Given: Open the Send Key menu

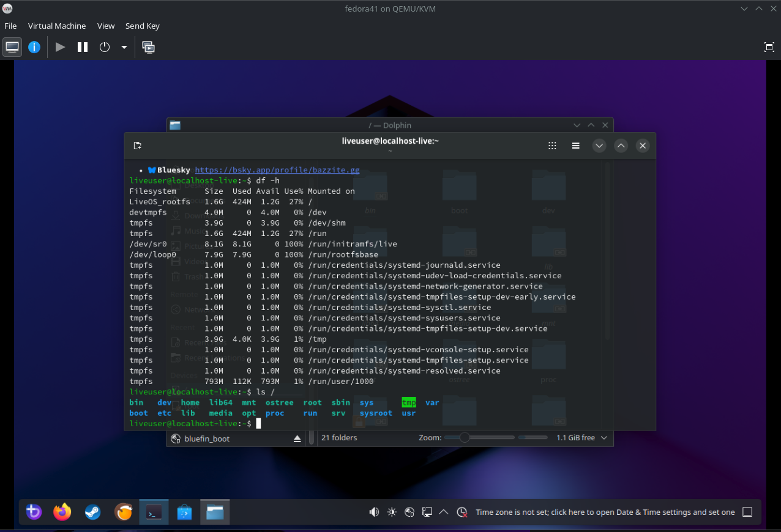Looking at the screenshot, I should pyautogui.click(x=142, y=26).
